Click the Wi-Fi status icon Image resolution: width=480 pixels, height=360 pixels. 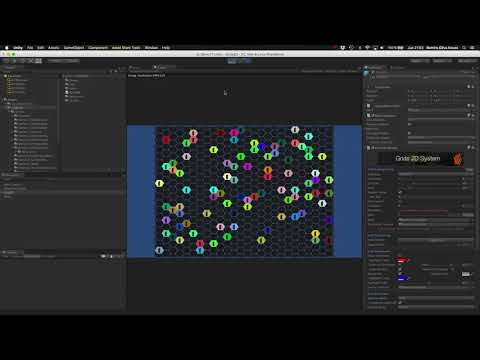367,48
